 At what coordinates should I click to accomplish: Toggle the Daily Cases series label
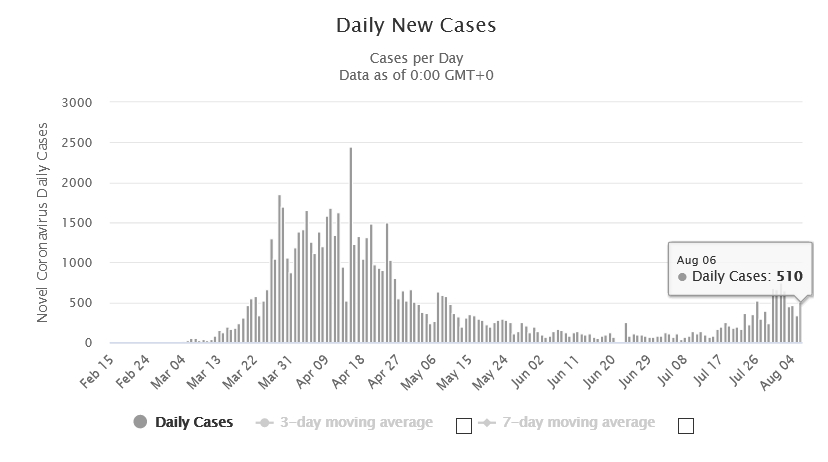coord(194,422)
